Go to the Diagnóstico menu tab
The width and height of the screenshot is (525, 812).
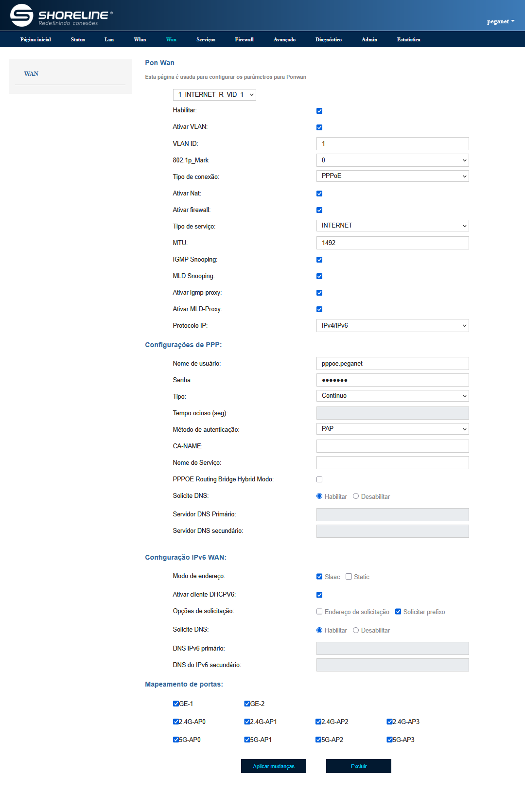pos(328,40)
